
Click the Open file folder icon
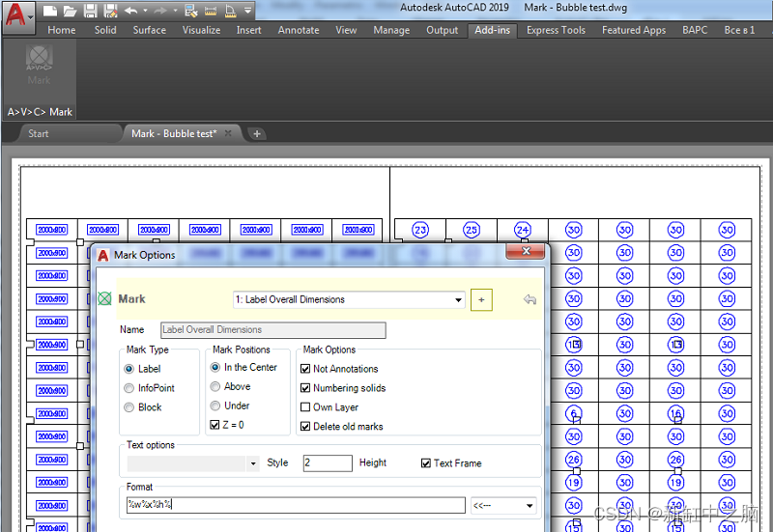click(70, 12)
